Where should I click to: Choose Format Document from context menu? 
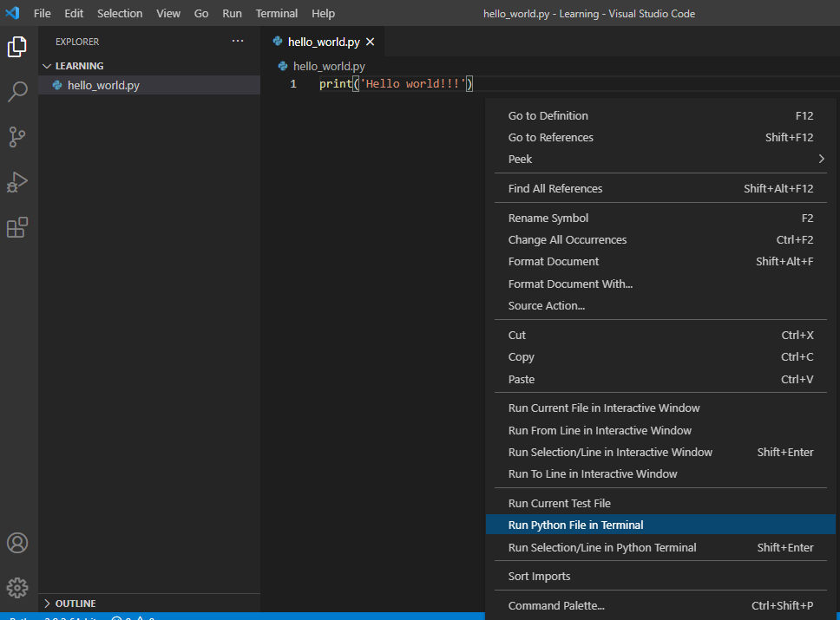tap(553, 261)
